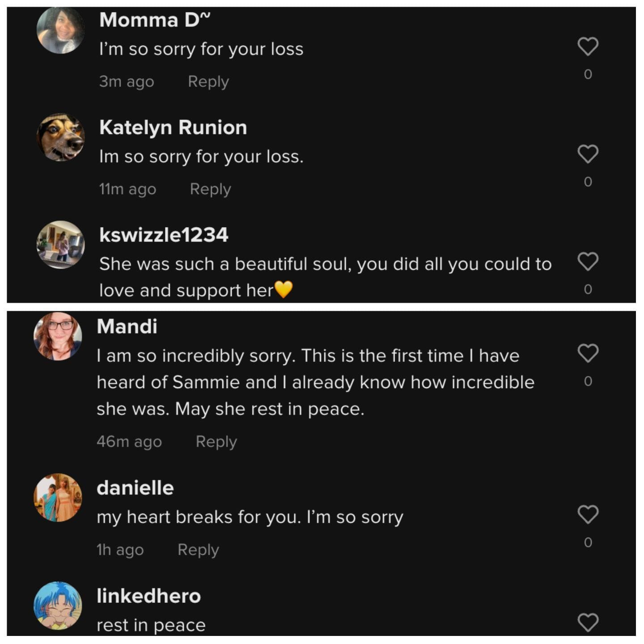Open the Katelyn Runion username
Viewport: 644px width, 644px height.
point(173,127)
